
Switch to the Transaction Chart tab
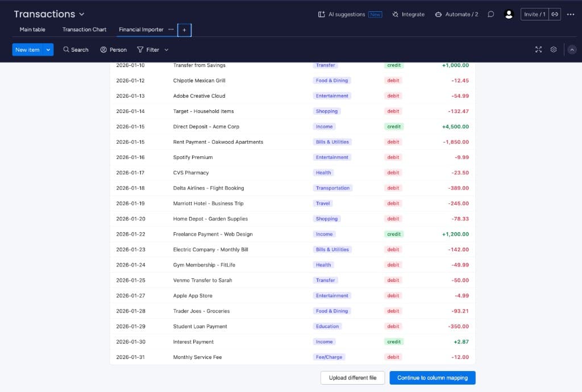[84, 29]
